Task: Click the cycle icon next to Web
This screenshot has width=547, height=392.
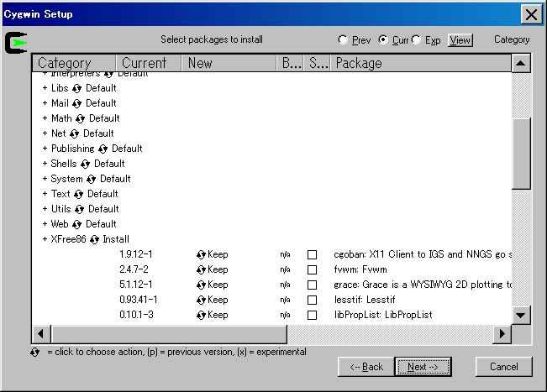Action: coord(76,224)
